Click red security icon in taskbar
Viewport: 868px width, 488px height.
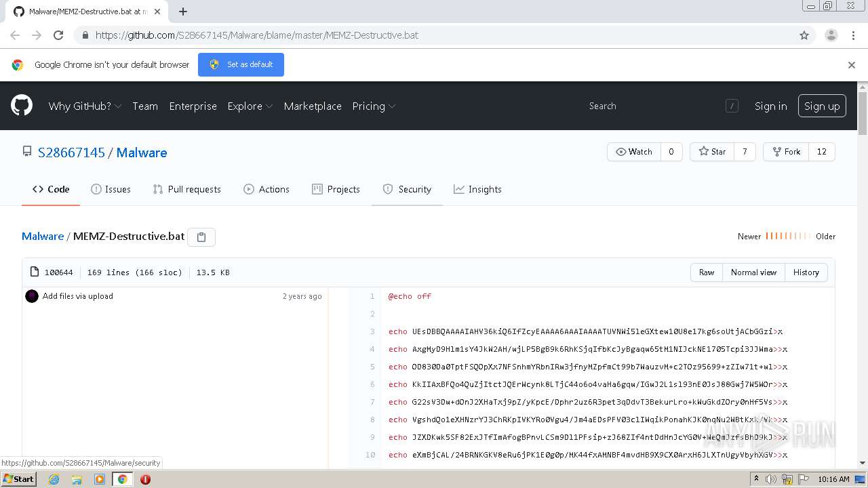click(145, 479)
